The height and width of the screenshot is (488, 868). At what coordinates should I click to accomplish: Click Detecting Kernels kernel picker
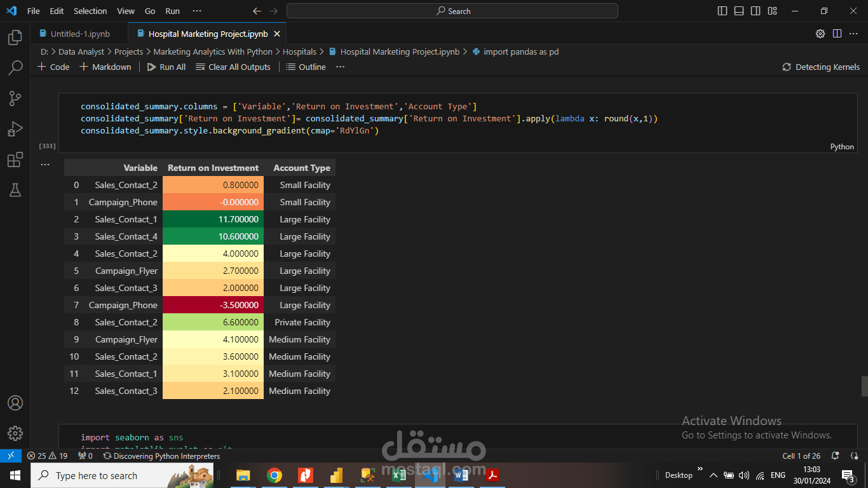click(820, 67)
